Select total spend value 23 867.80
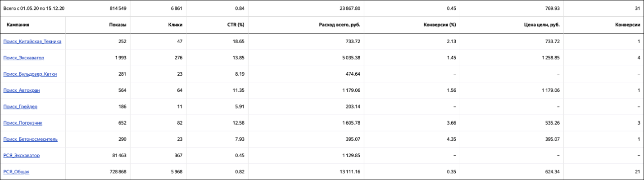Screen dimensions: 644x180 (x=348, y=8)
